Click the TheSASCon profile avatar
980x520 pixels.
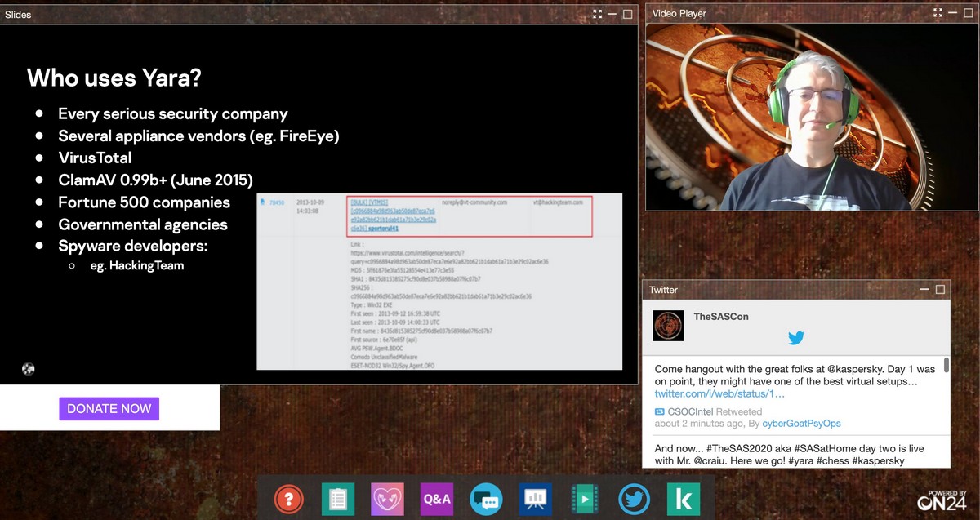pyautogui.click(x=668, y=325)
